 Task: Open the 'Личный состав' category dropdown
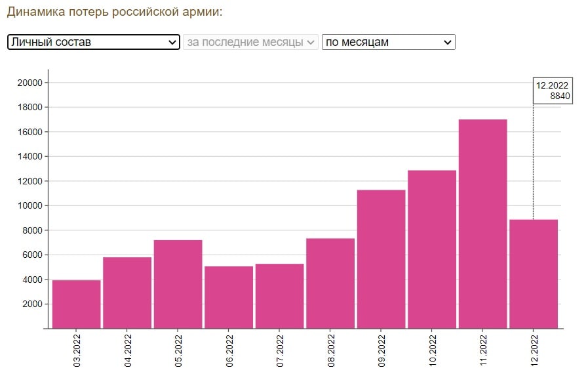tap(93, 42)
